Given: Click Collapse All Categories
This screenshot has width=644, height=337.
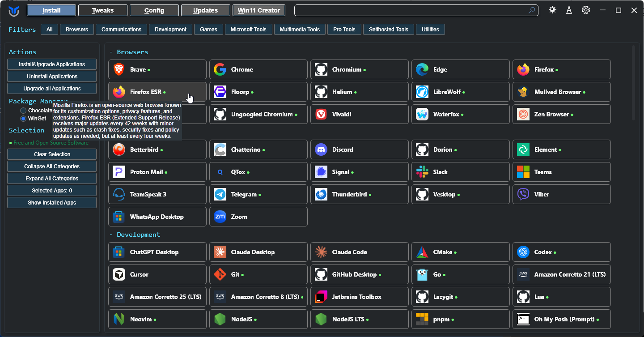Looking at the screenshot, I should pyautogui.click(x=52, y=166).
